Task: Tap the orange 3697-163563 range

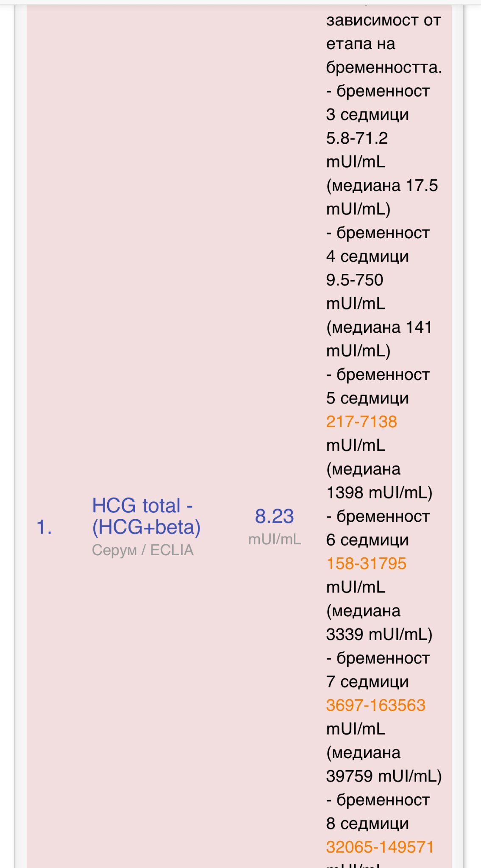Action: 375,705
